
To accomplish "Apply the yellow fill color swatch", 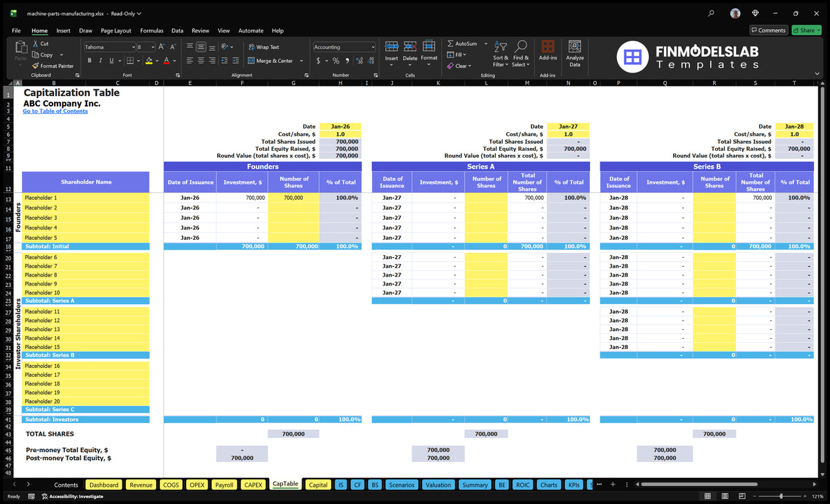I will click(x=149, y=61).
